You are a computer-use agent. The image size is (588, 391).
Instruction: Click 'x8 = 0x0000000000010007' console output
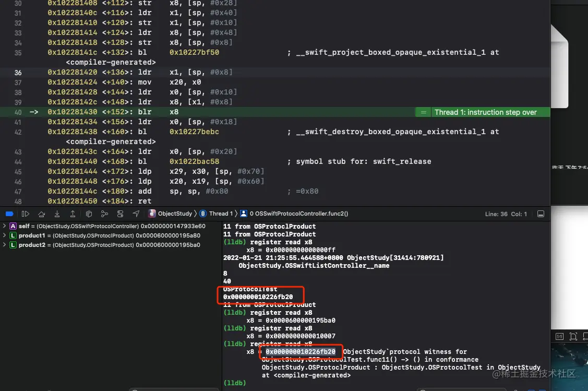[291, 336]
